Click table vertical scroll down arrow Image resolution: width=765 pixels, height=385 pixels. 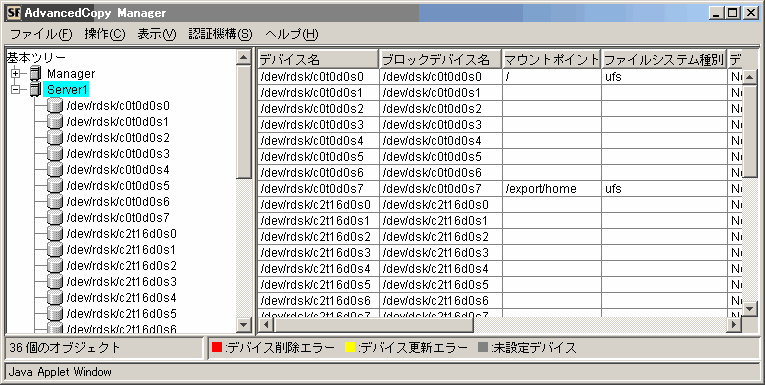(750, 308)
